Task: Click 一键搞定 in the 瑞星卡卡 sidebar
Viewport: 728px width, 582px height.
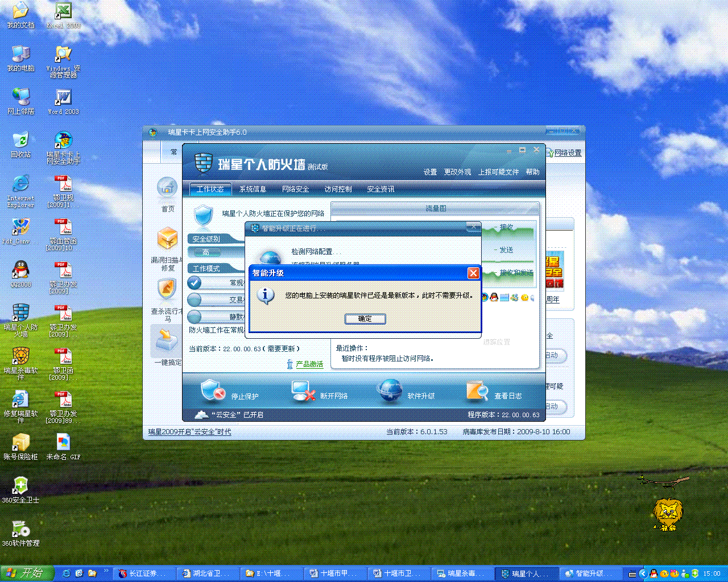Action: point(168,346)
